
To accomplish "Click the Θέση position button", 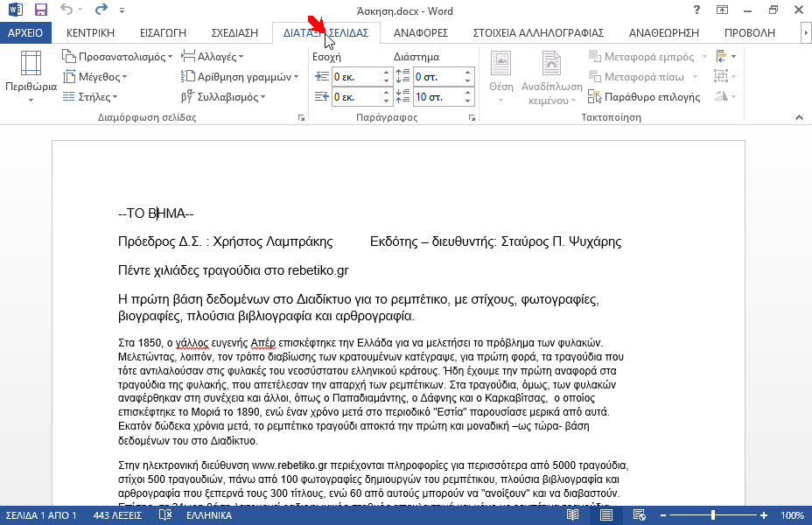I will pos(500,77).
